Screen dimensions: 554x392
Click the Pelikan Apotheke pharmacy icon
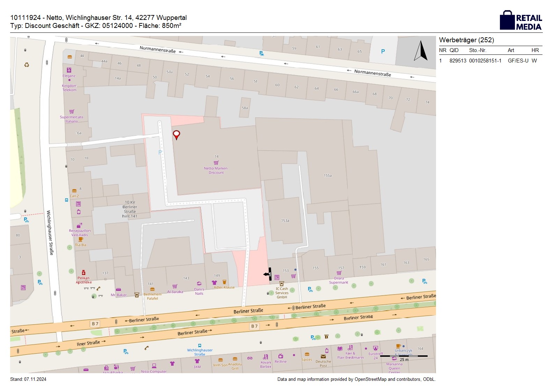[x=83, y=273]
